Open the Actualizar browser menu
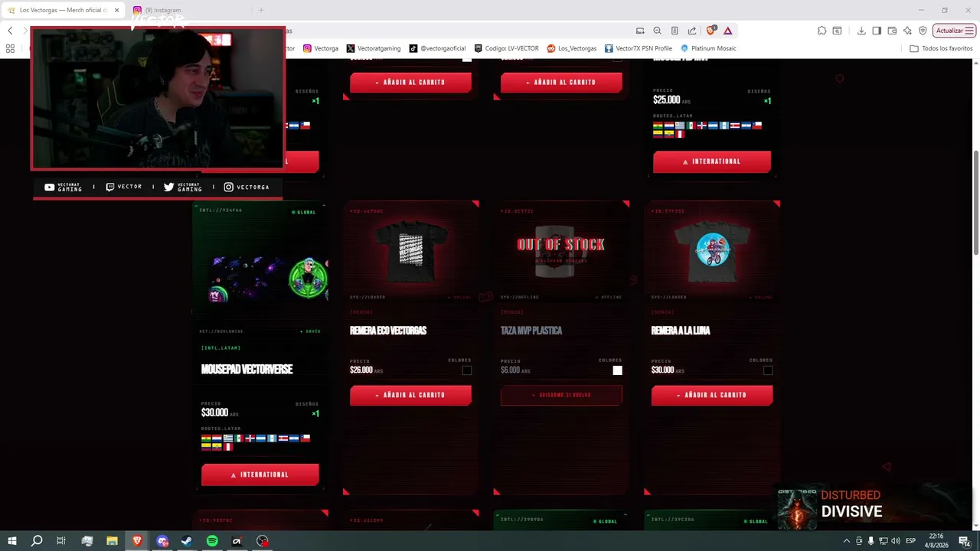Screen dimensions: 980x551 (954, 31)
